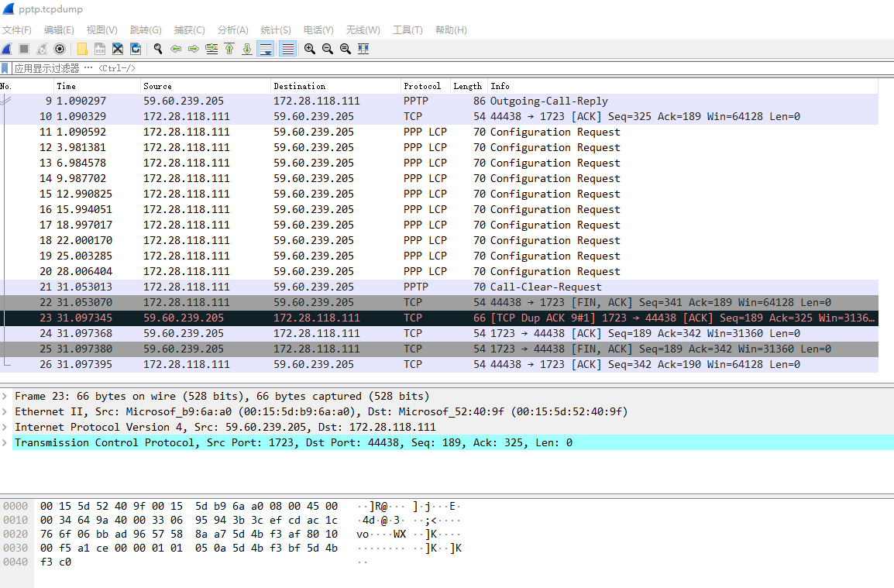Screen dimensions: 894x588
Task: Toggle packet list colorization
Action: coord(287,48)
